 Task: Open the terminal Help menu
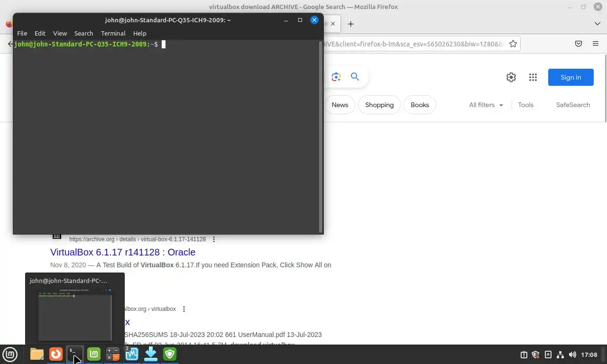(x=139, y=33)
